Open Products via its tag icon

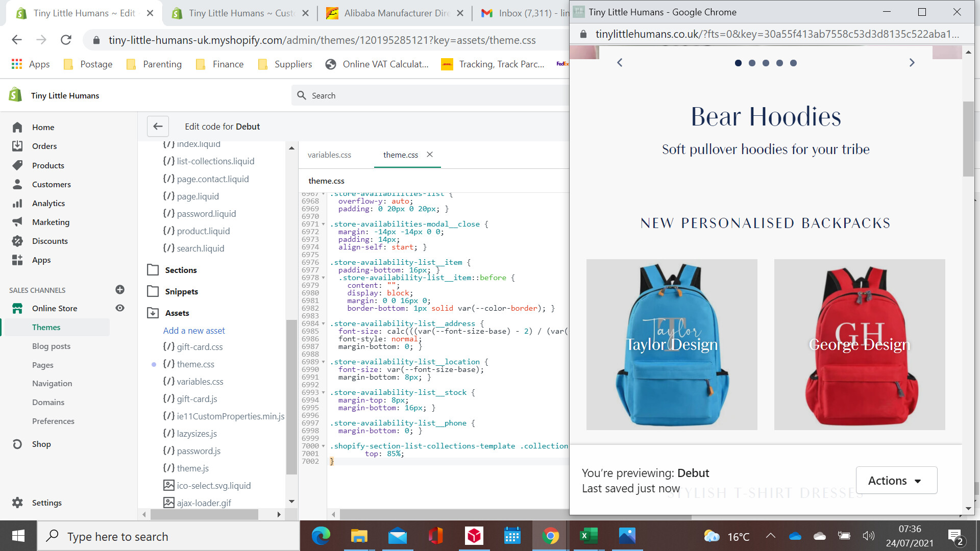tap(17, 165)
